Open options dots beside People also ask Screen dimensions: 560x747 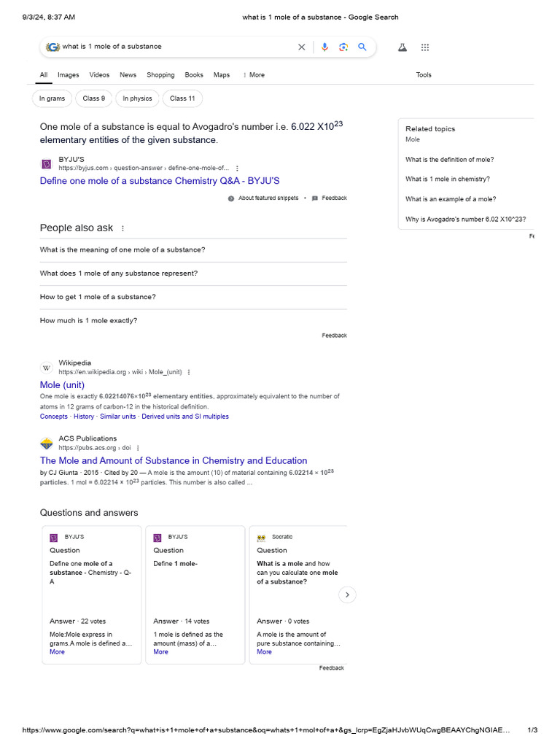tap(122, 228)
